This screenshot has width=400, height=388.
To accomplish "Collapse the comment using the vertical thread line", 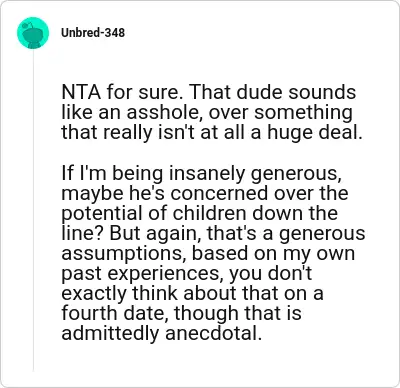I will click(x=33, y=212).
